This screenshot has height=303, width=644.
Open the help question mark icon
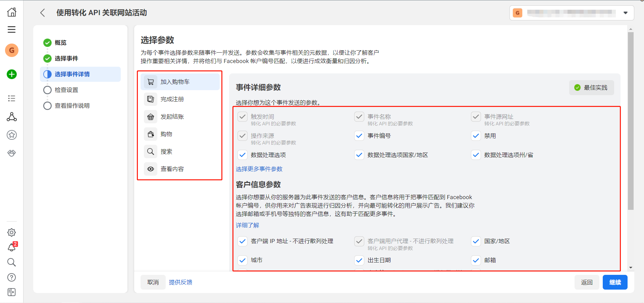tap(12, 277)
